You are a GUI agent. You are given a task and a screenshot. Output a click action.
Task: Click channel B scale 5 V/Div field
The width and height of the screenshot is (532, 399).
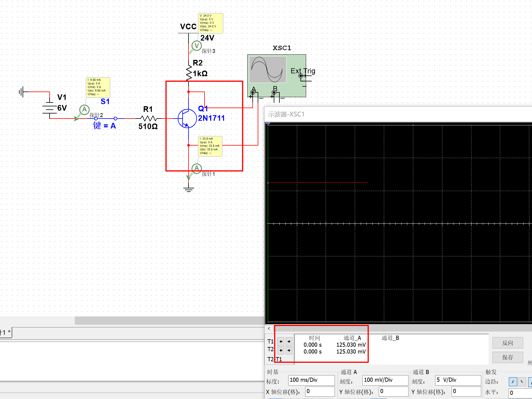tap(458, 380)
